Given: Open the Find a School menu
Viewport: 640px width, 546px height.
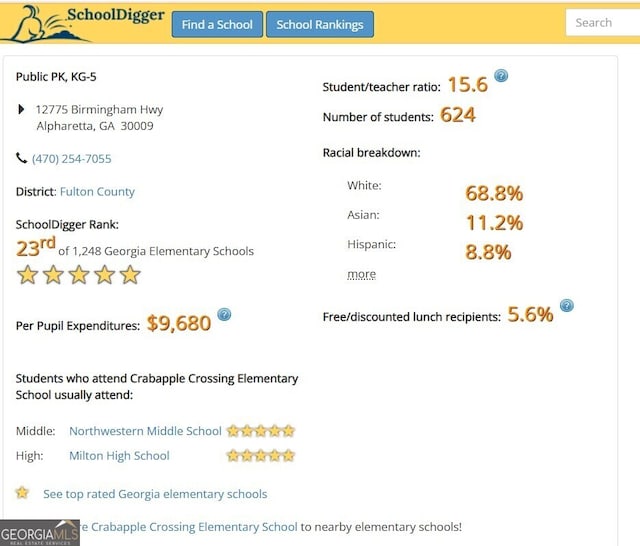Looking at the screenshot, I should point(217,24).
